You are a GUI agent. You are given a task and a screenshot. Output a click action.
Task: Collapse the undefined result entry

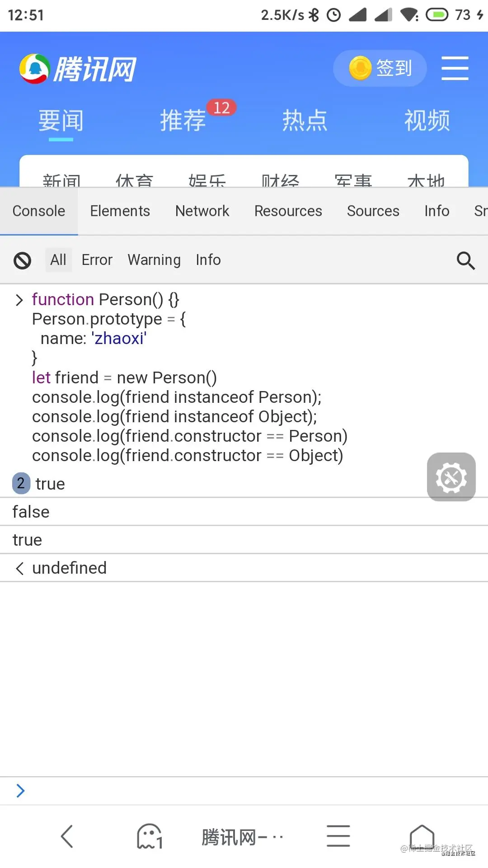(x=19, y=568)
